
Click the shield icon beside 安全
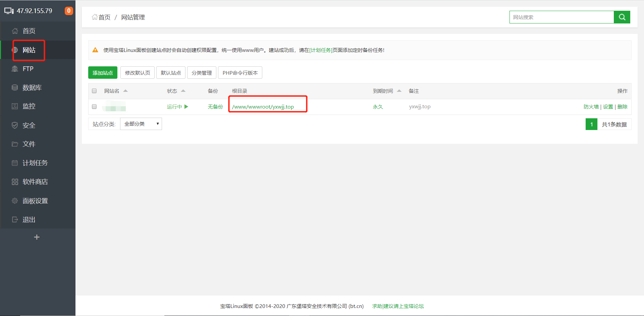click(15, 125)
